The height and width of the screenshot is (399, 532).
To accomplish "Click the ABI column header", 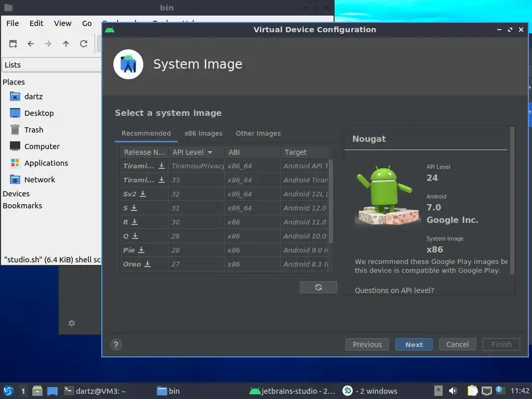I will tap(253, 152).
